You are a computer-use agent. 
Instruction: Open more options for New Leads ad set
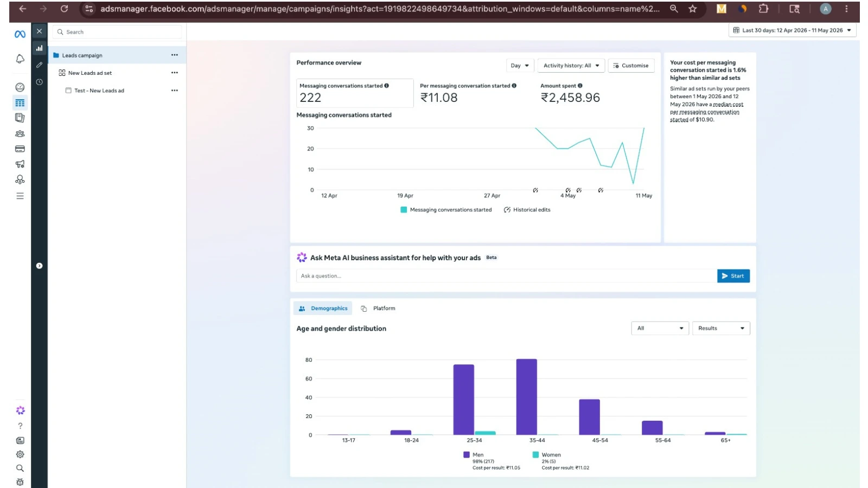pyautogui.click(x=174, y=73)
